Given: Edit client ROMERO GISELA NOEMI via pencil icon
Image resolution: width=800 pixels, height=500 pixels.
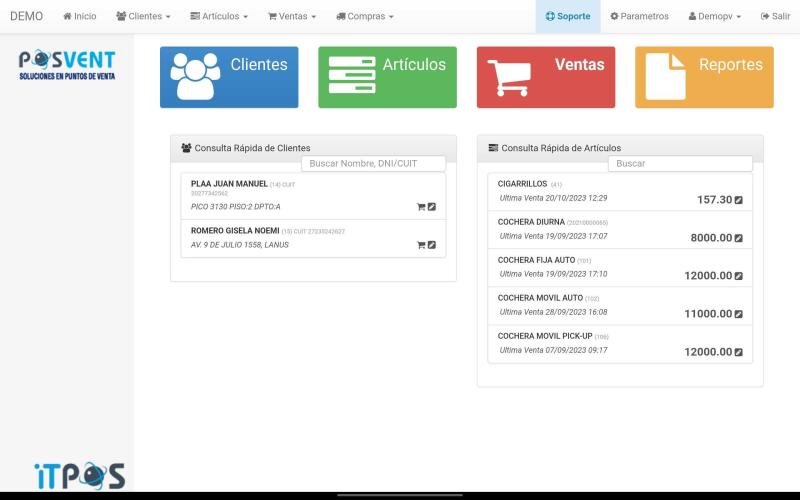Looking at the screenshot, I should click(432, 245).
